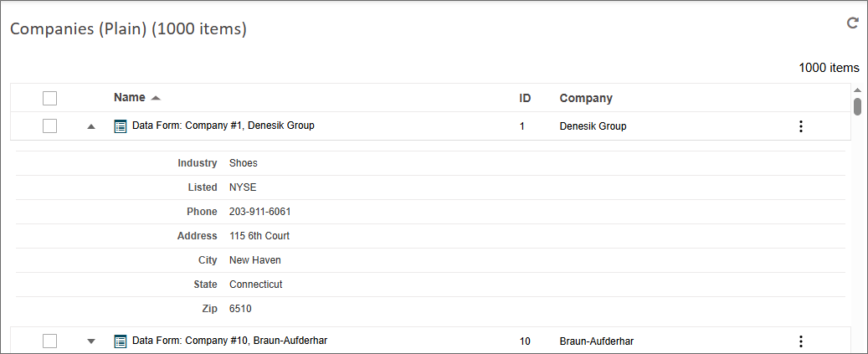The width and height of the screenshot is (868, 354).
Task: Click the scrollbar up arrow
Action: click(857, 90)
